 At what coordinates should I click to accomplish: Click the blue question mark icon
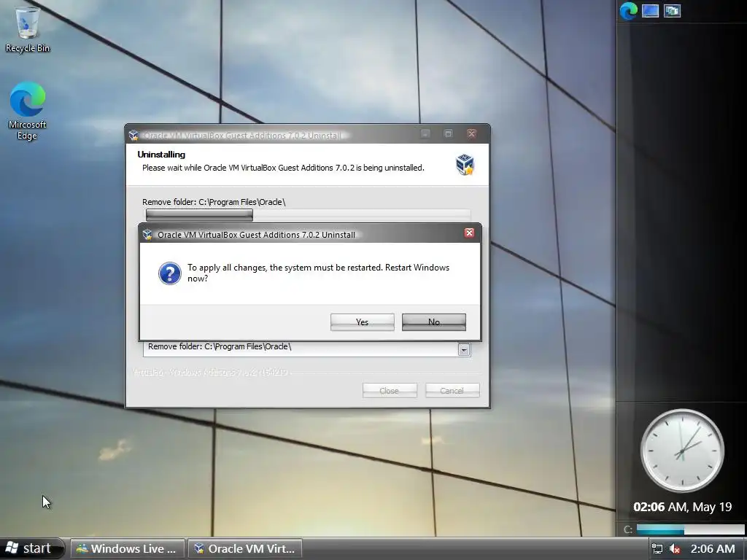(169, 273)
